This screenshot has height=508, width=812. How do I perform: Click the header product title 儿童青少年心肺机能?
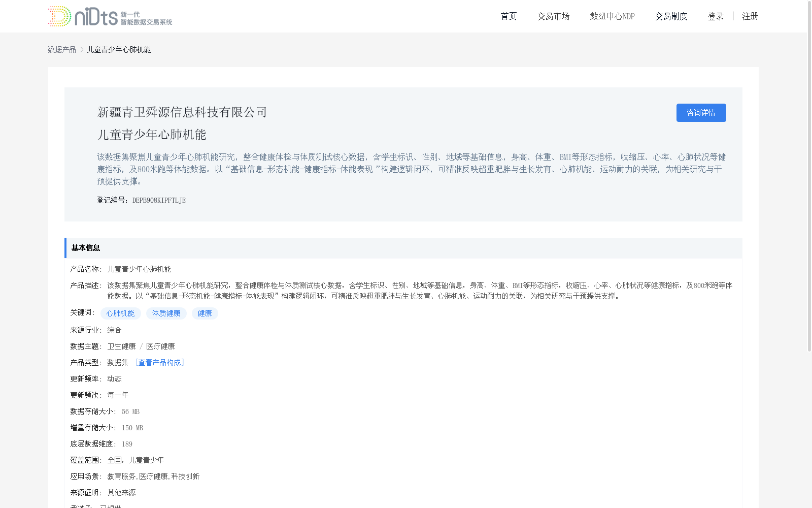(x=152, y=135)
